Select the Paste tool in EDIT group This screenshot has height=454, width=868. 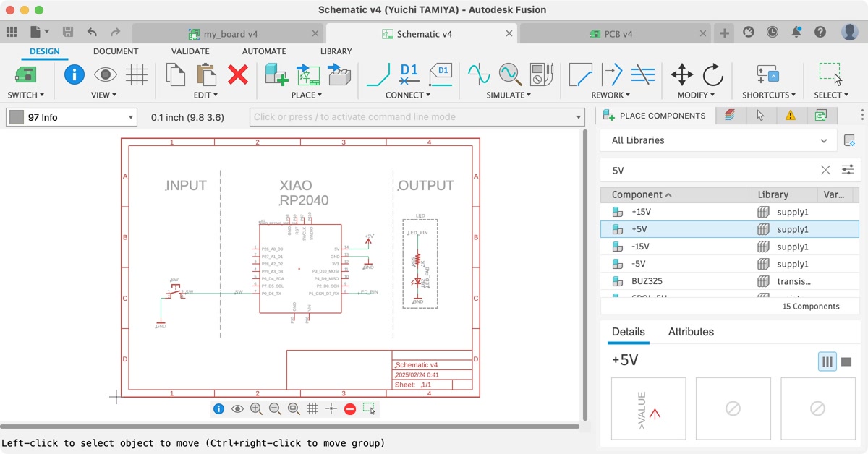(206, 74)
